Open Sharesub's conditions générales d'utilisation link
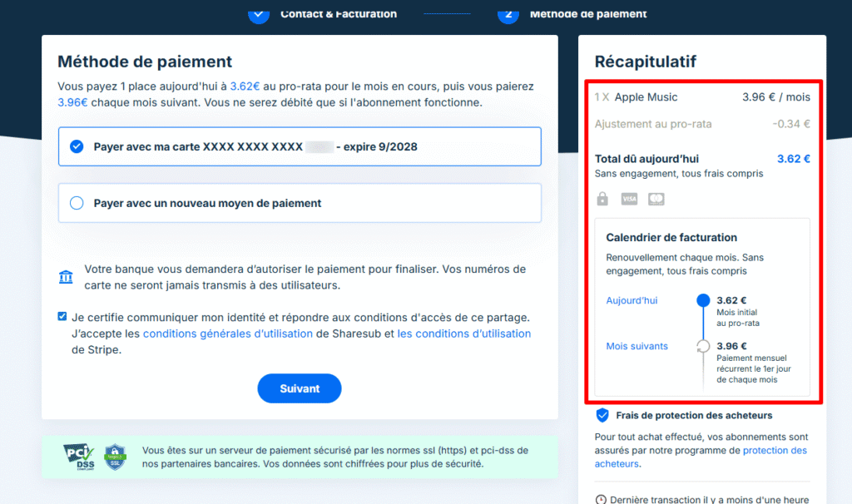Image resolution: width=852 pixels, height=504 pixels. tap(227, 334)
